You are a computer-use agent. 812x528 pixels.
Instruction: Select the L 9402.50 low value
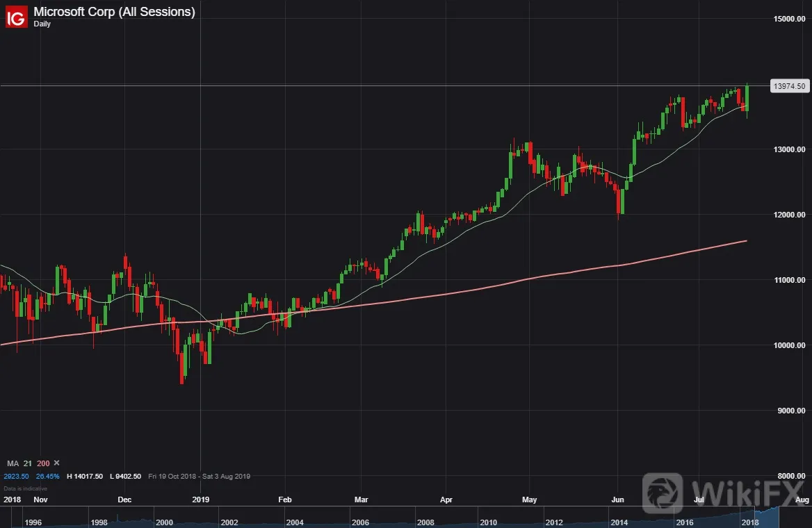[125, 476]
